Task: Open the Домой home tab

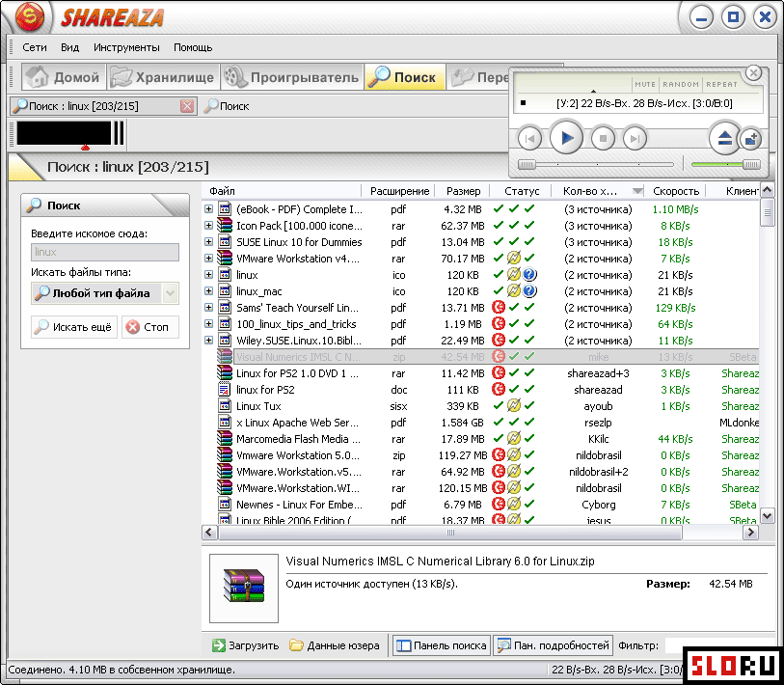Action: tap(64, 77)
